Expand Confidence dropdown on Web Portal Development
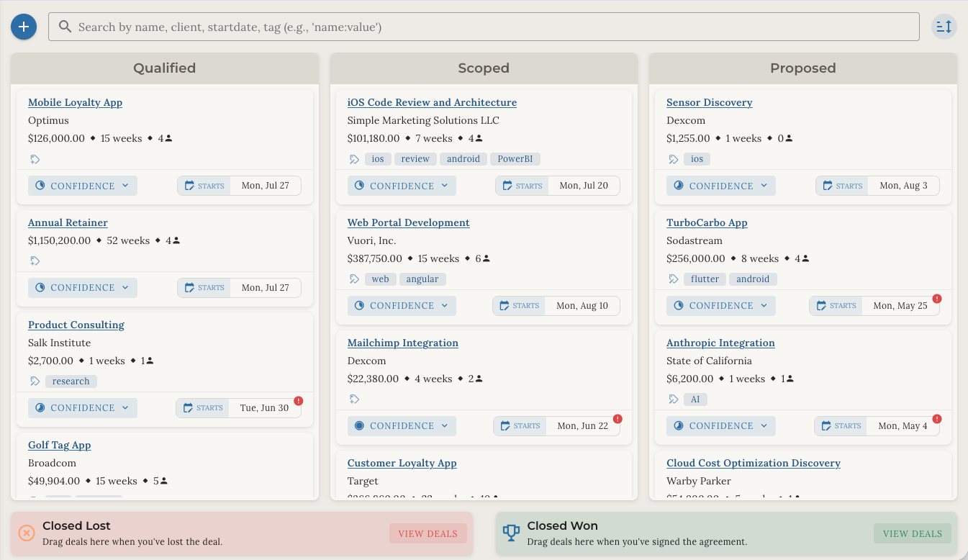 pyautogui.click(x=402, y=305)
